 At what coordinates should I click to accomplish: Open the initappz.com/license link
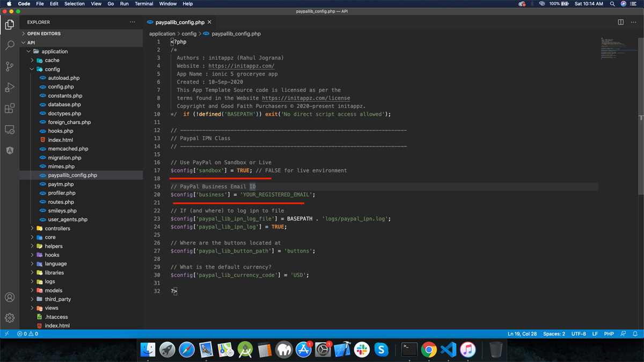point(306,98)
